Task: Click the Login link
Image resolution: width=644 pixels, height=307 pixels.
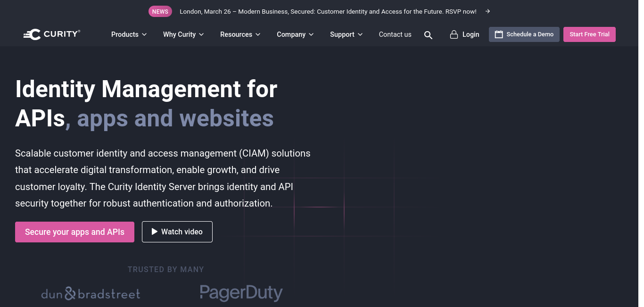Action: tap(464, 34)
